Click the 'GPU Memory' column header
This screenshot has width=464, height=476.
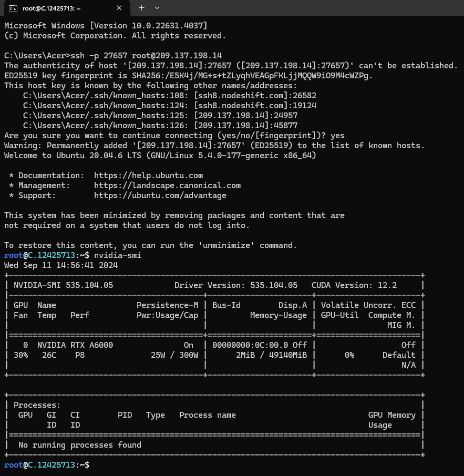(x=391, y=415)
